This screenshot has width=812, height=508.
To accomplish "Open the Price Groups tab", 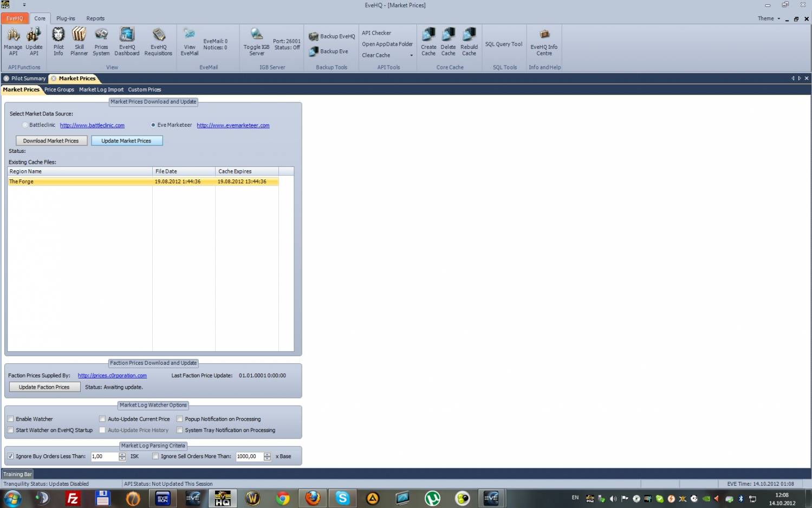I will pyautogui.click(x=59, y=90).
